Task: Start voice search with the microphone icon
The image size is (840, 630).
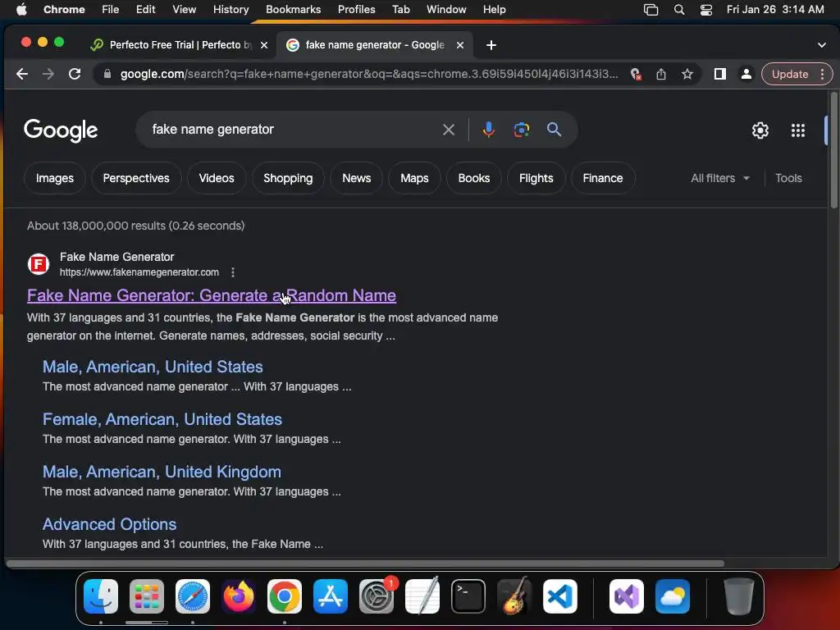Action: [488, 130]
